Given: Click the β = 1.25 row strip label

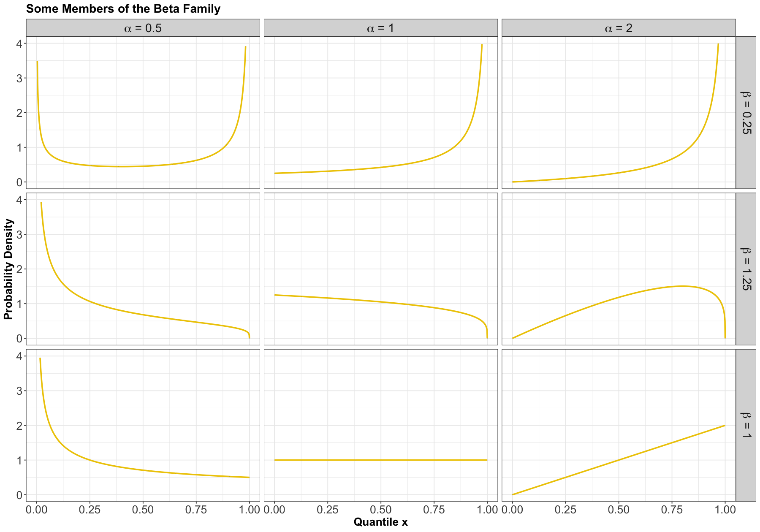Looking at the screenshot, I should click(x=746, y=269).
